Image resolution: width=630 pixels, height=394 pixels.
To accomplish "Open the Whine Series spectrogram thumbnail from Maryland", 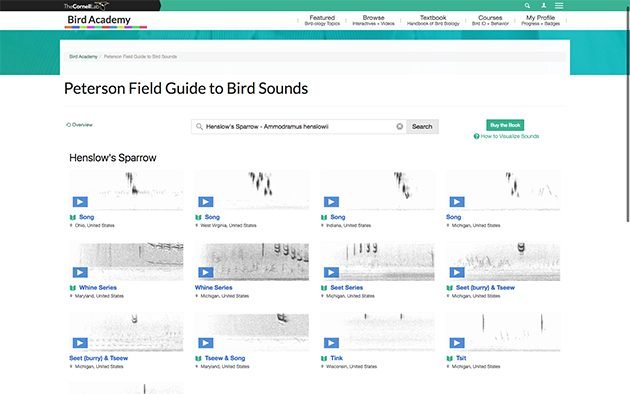I will (126, 261).
